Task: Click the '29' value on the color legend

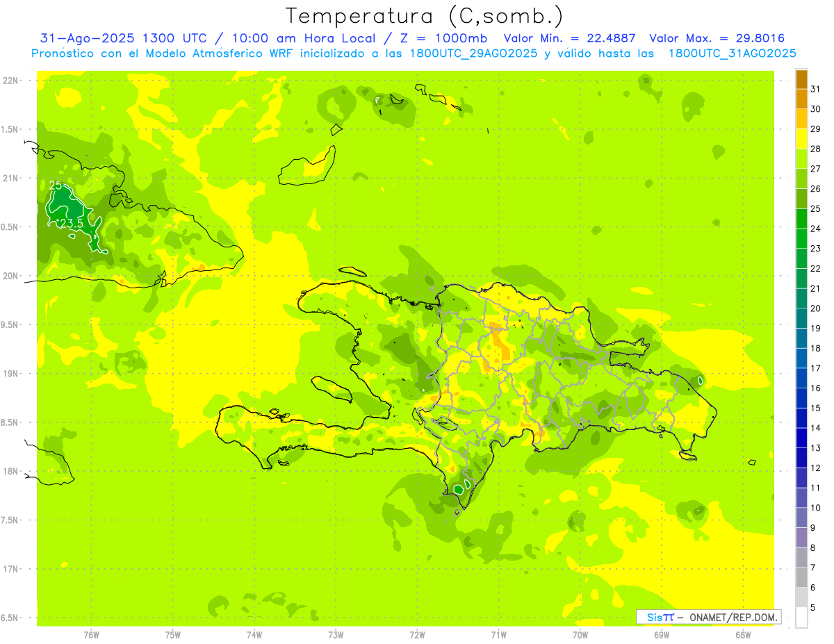Action: [x=816, y=129]
